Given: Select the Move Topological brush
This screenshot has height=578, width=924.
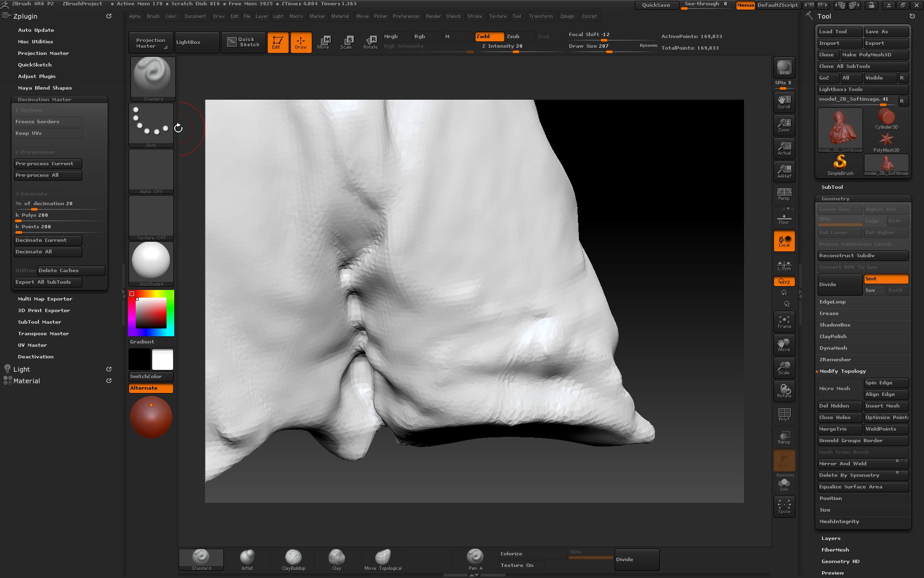Looking at the screenshot, I should pyautogui.click(x=383, y=560).
